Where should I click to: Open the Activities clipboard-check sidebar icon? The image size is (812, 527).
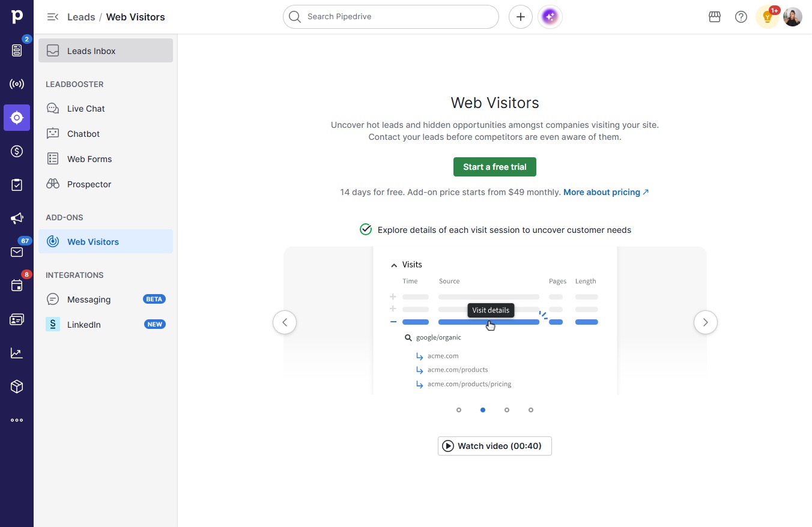pos(17,185)
